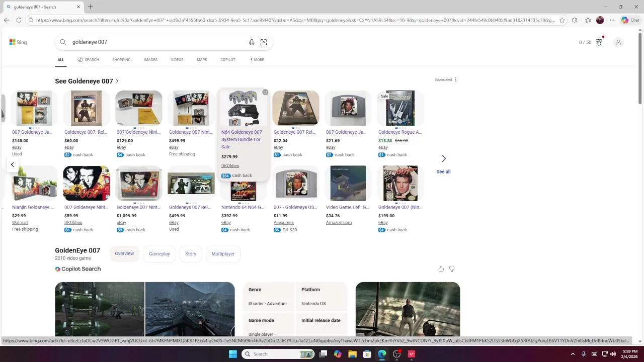
Task: Open Bing account sign-in icon
Action: point(618,42)
